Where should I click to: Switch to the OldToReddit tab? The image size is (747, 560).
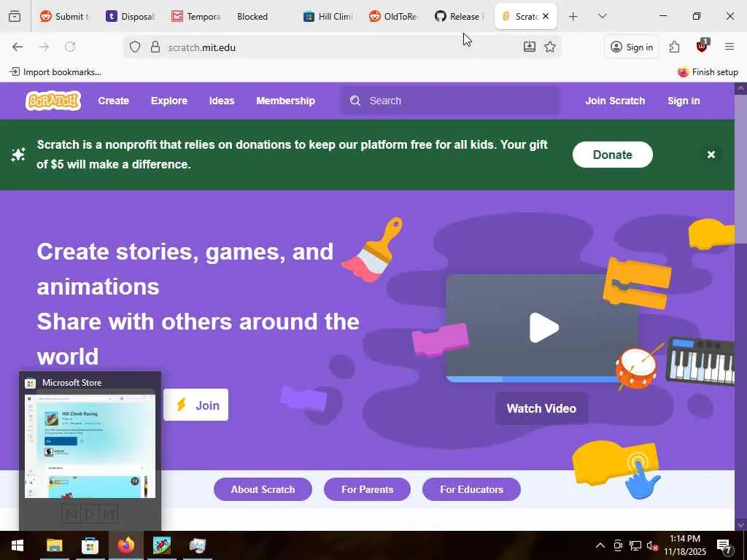[x=394, y=16]
